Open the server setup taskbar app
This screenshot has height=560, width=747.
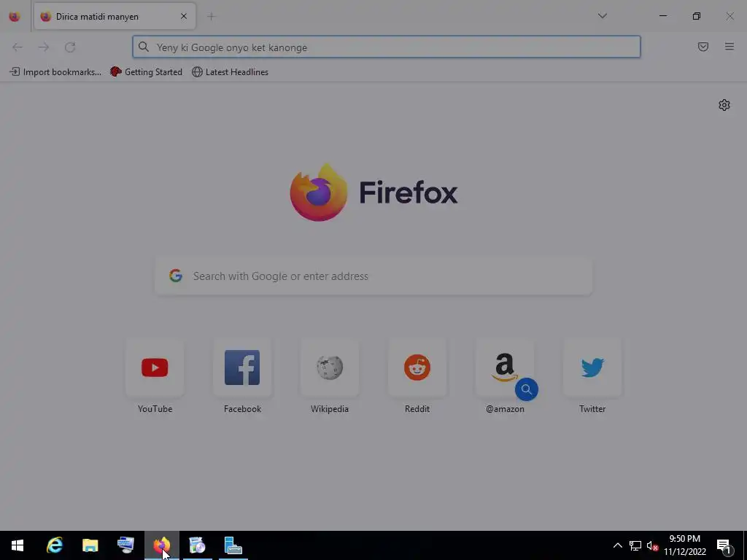click(x=233, y=545)
